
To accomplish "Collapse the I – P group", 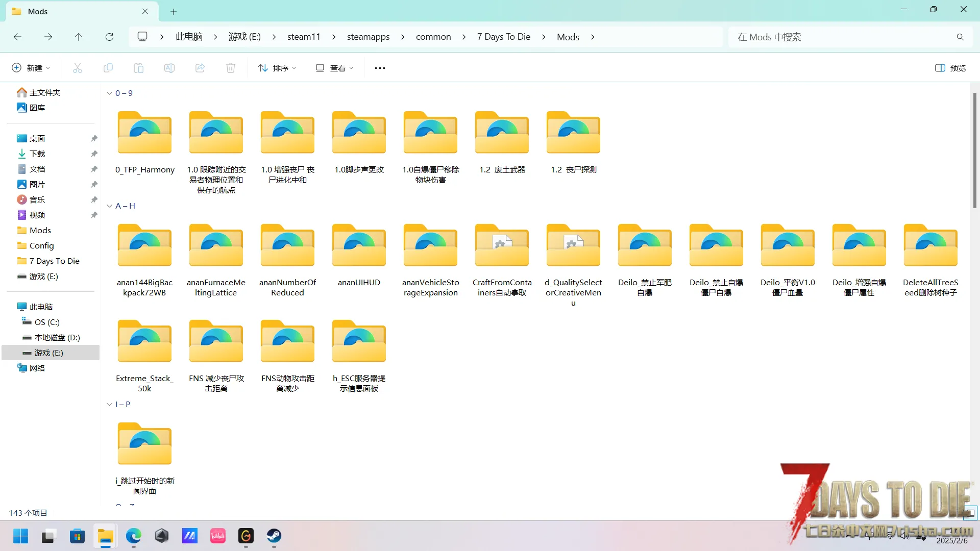I will pos(109,404).
